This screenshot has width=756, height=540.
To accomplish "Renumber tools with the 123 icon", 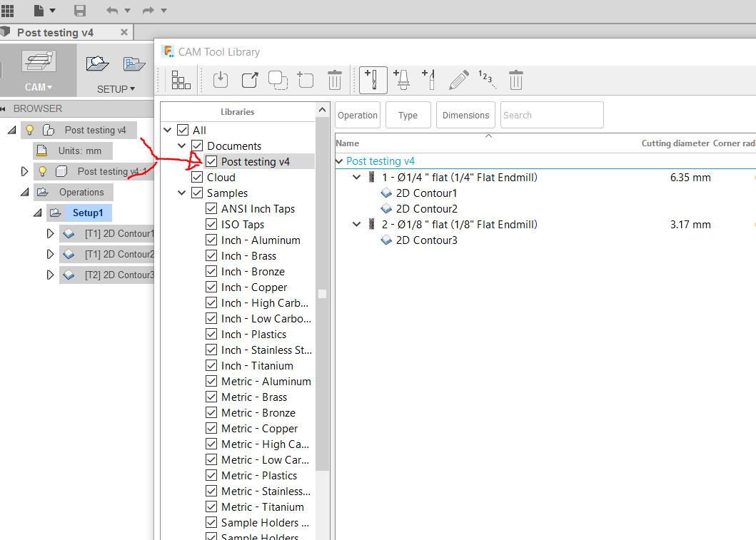I will (487, 79).
